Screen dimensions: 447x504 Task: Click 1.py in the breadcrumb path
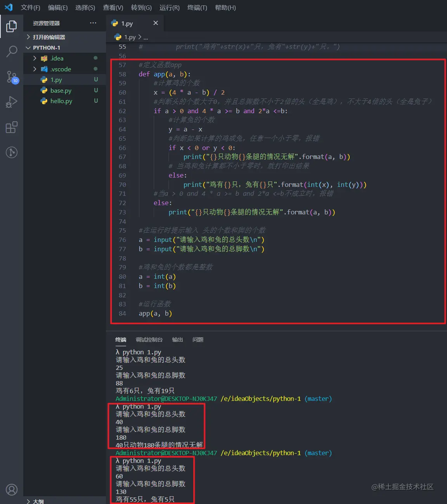(x=130, y=37)
